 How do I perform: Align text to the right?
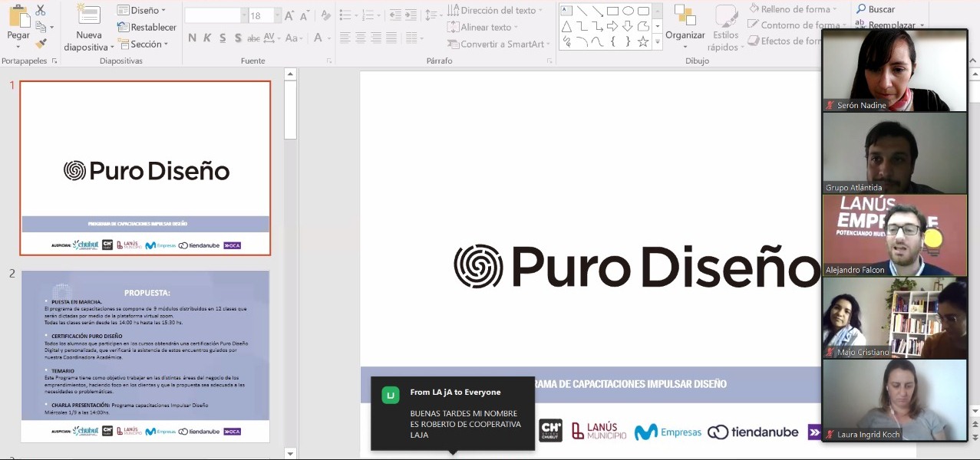click(x=376, y=38)
